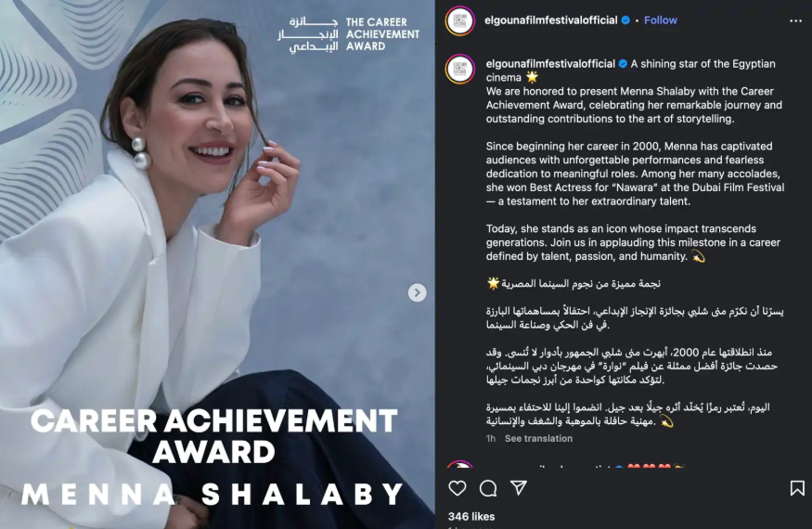The image size is (812, 529).
Task: Go to the next carousel image arrow
Action: [x=417, y=292]
